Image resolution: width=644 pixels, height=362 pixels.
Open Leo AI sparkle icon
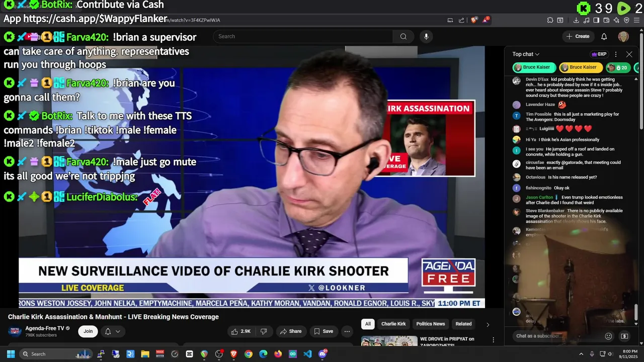pyautogui.click(x=616, y=20)
